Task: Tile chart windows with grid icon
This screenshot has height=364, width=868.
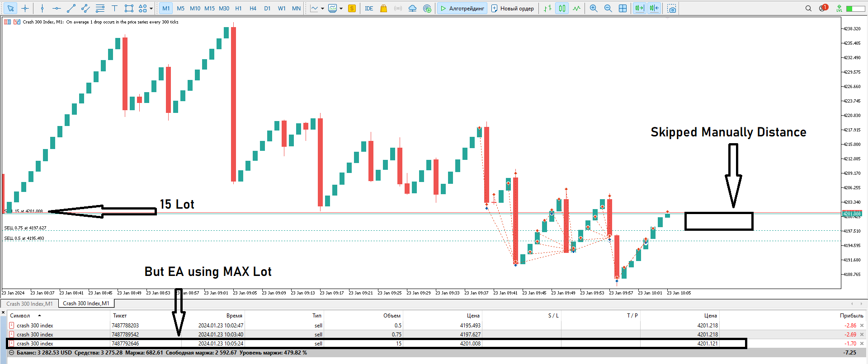Action: point(623,8)
